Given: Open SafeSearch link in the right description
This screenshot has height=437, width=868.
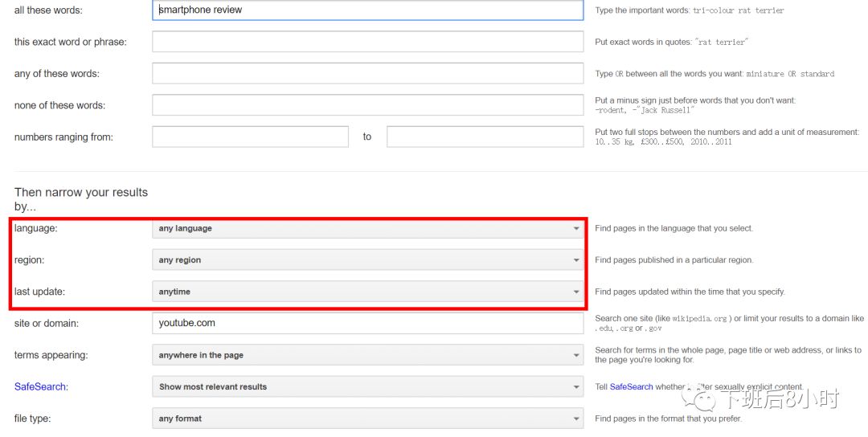Looking at the screenshot, I should tap(631, 386).
